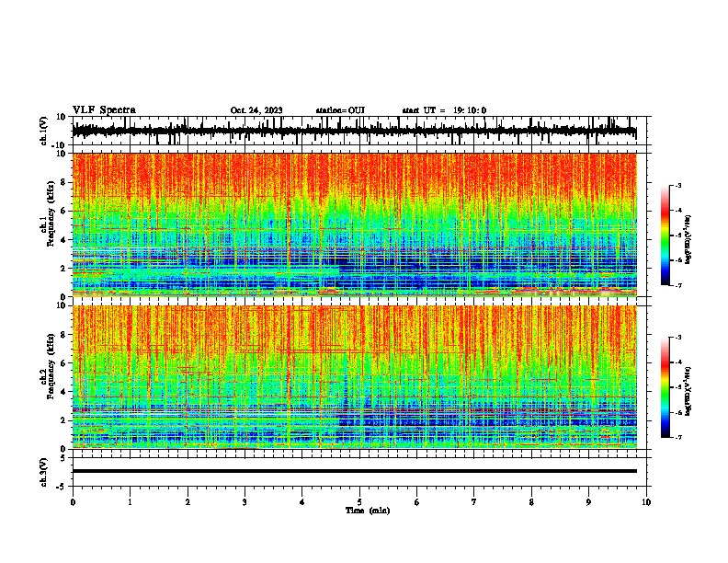
Task: Click the ch.1 waveform plot
Action: pyautogui.click(x=361, y=131)
